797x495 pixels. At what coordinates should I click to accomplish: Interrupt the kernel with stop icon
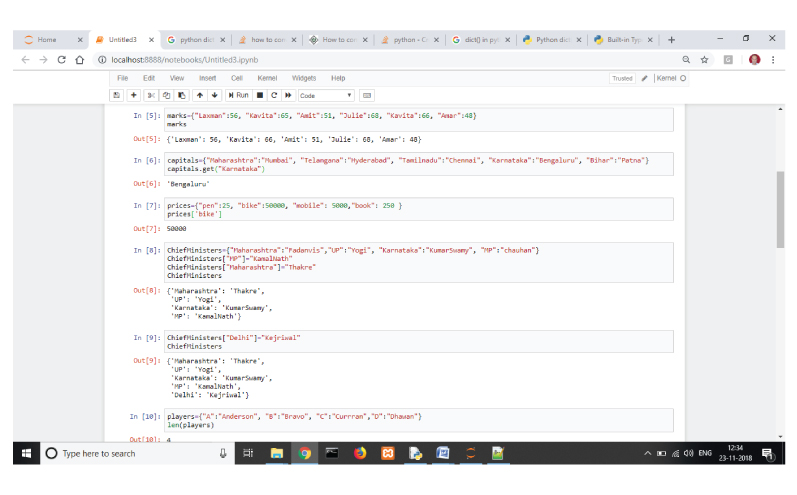point(261,95)
